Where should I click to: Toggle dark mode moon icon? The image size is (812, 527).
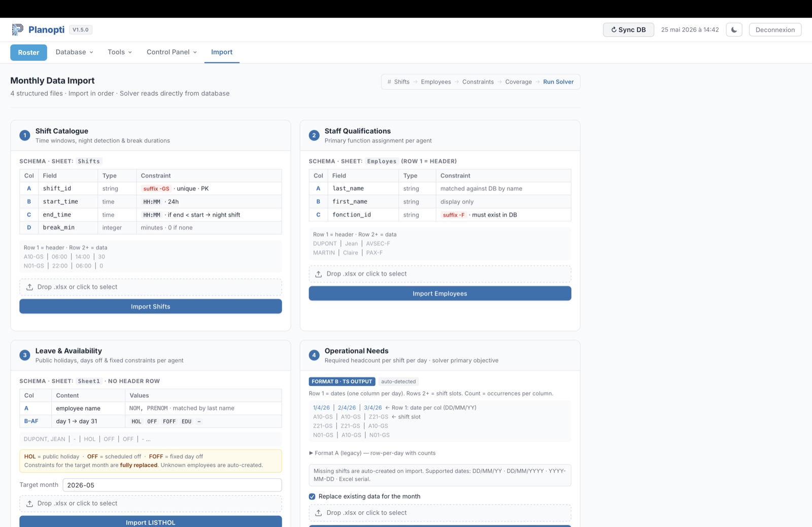(x=734, y=29)
